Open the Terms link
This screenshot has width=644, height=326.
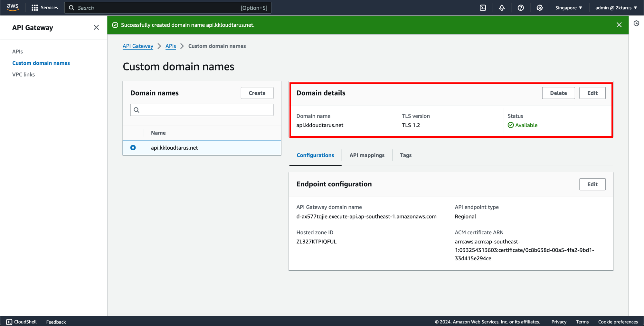point(582,322)
